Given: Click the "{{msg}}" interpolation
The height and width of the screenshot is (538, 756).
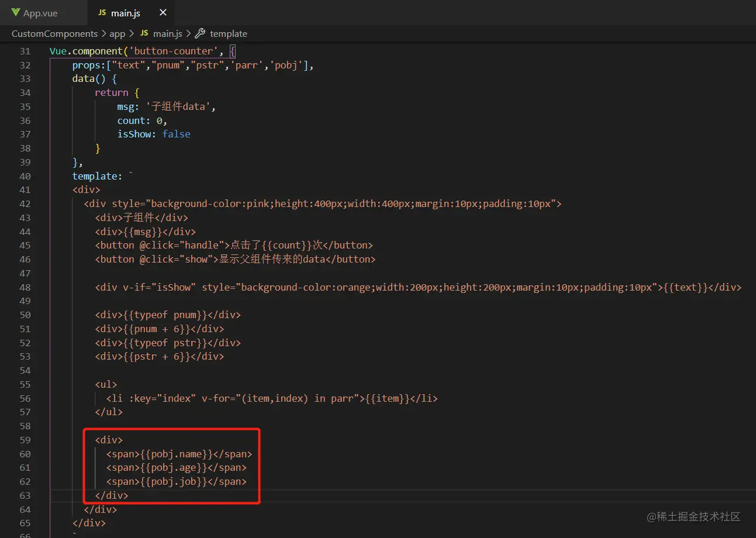Looking at the screenshot, I should click(143, 232).
